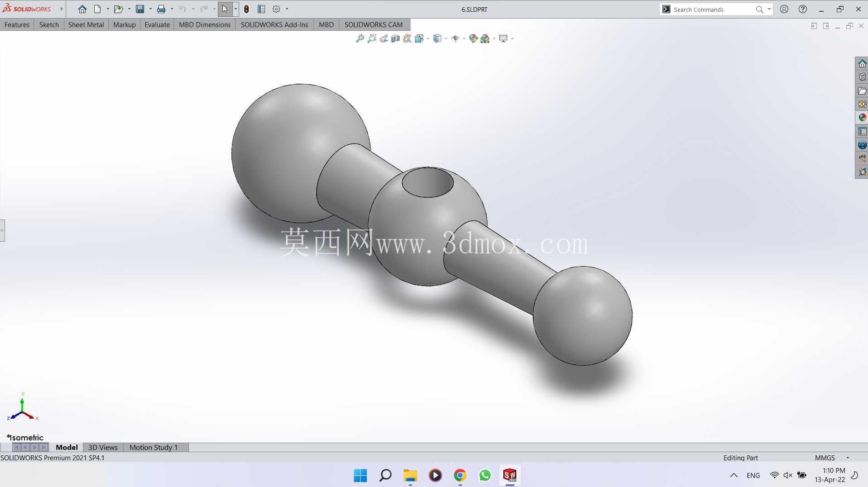Open Google Chrome from the taskbar
This screenshot has width=868, height=487.
[460, 475]
